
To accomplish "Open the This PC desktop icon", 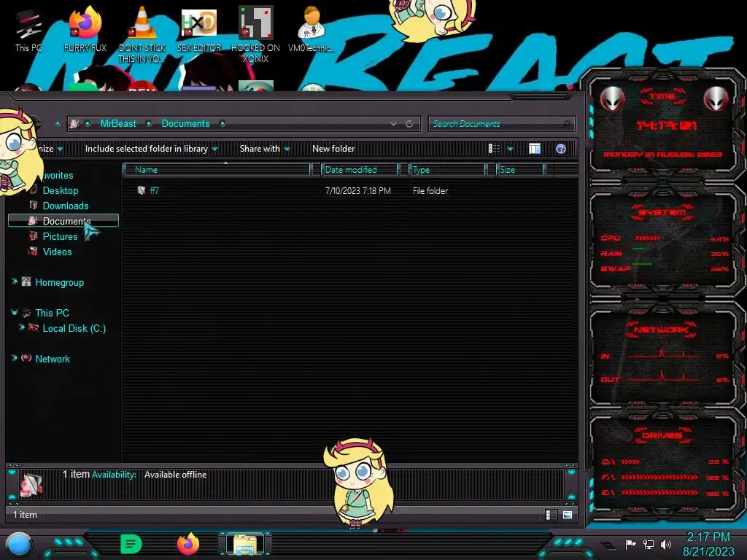I will tap(28, 31).
